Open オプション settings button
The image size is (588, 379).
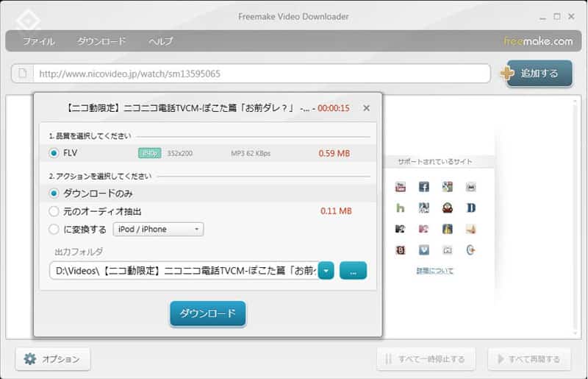[53, 359]
